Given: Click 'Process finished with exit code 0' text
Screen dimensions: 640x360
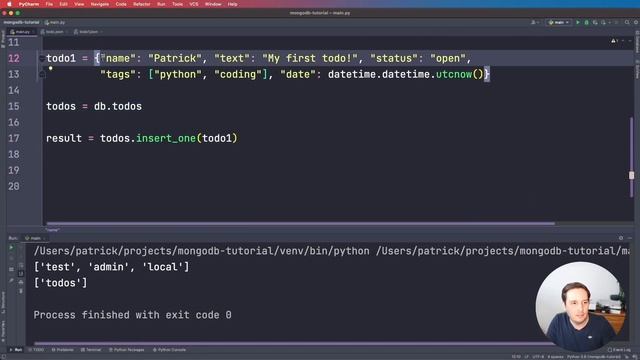Looking at the screenshot, I should tap(132, 315).
